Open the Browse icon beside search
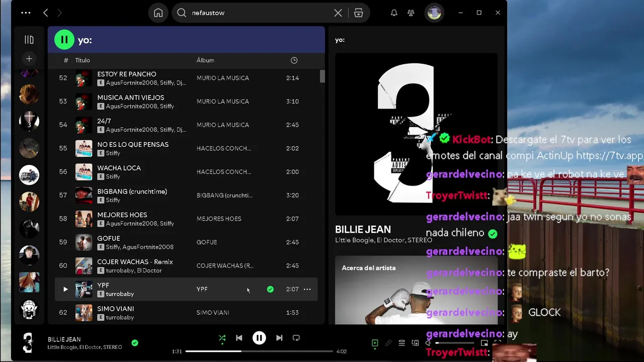Image resolution: width=644 pixels, height=362 pixels. coord(358,13)
